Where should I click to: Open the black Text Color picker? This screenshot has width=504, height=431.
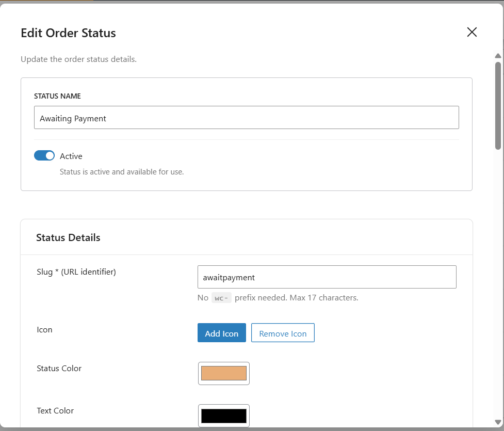[224, 416]
